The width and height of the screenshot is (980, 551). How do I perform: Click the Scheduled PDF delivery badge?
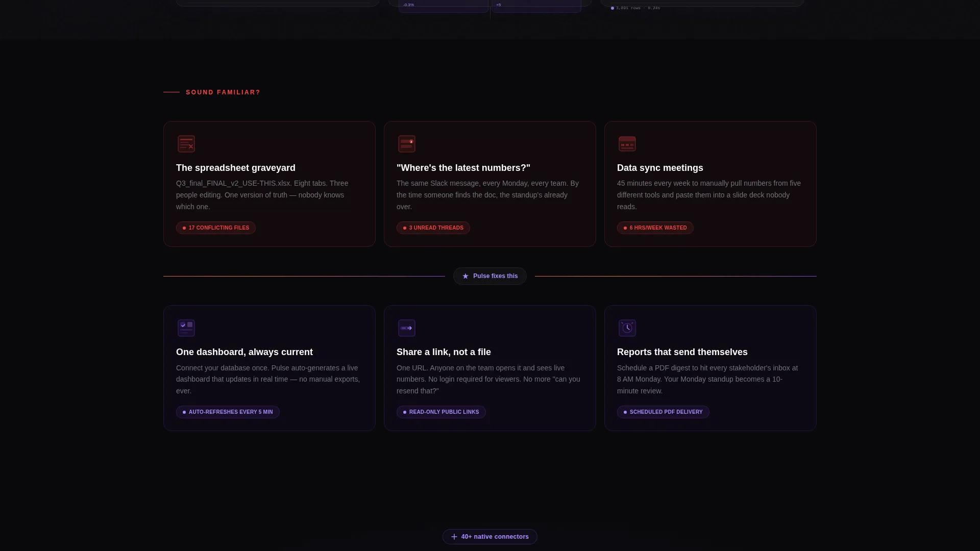pos(663,412)
